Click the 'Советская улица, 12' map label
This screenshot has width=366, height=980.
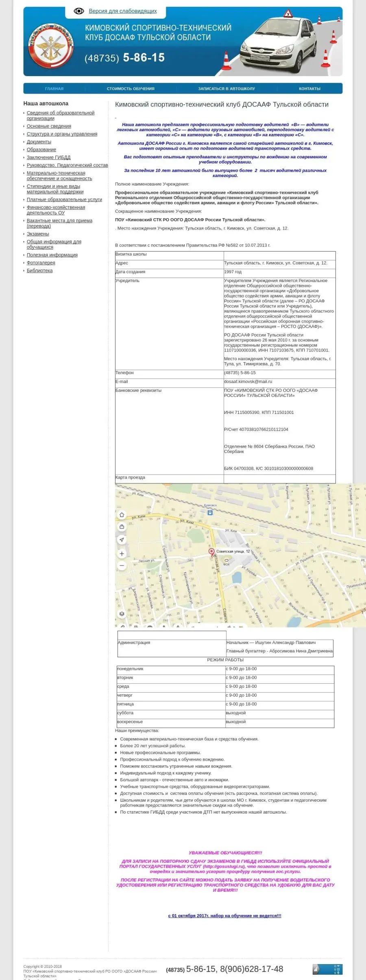pos(233,551)
